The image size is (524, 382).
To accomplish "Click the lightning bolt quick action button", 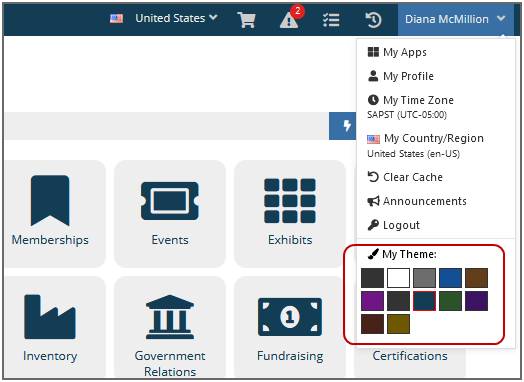I will pos(343,126).
